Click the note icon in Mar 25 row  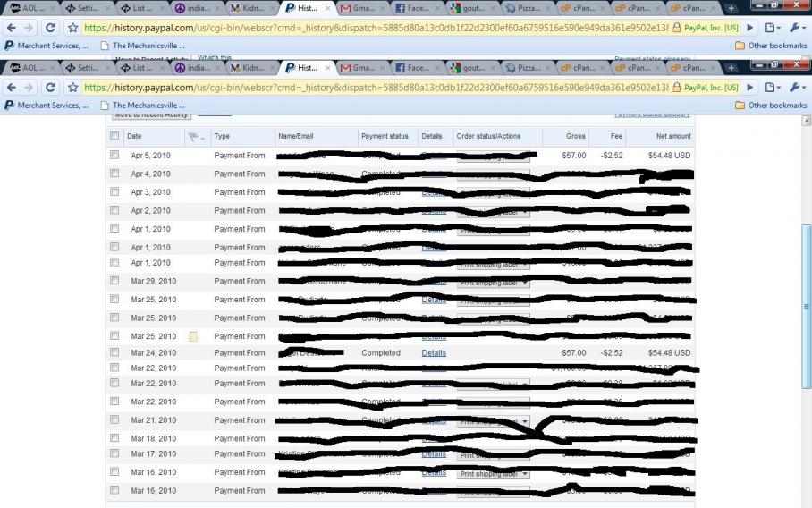coord(192,336)
